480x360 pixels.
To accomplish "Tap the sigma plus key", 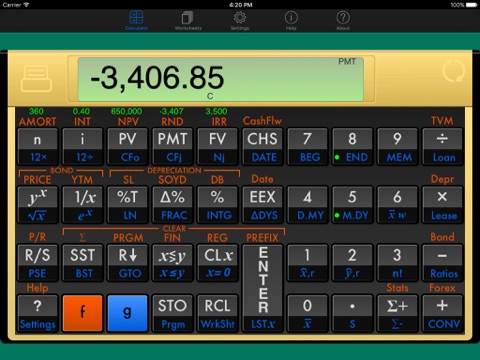I will (x=397, y=313).
